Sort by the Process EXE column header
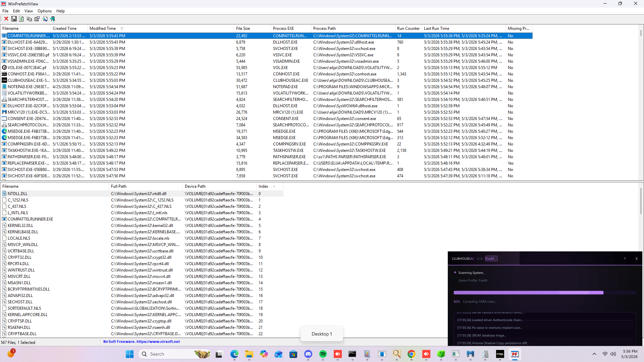The width and height of the screenshot is (644, 362). click(291, 28)
